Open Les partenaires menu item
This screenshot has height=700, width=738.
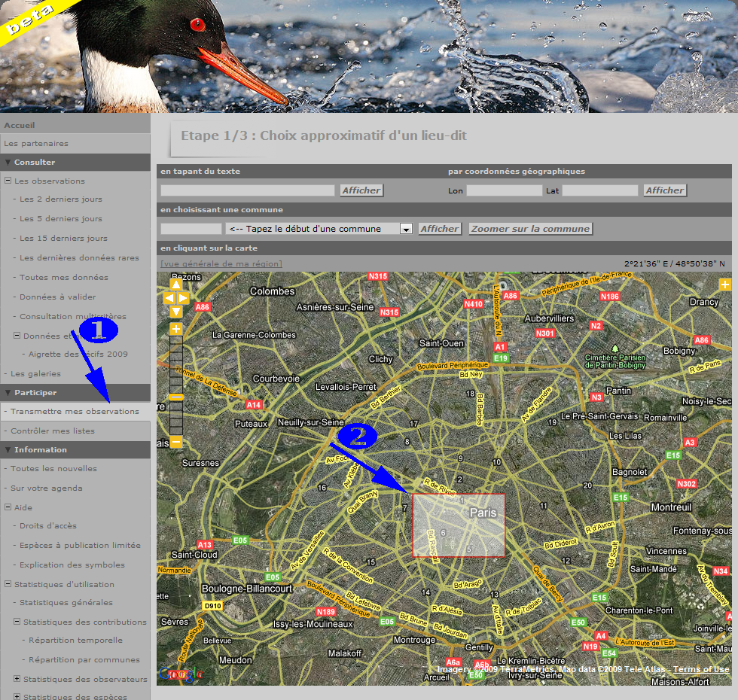[36, 144]
